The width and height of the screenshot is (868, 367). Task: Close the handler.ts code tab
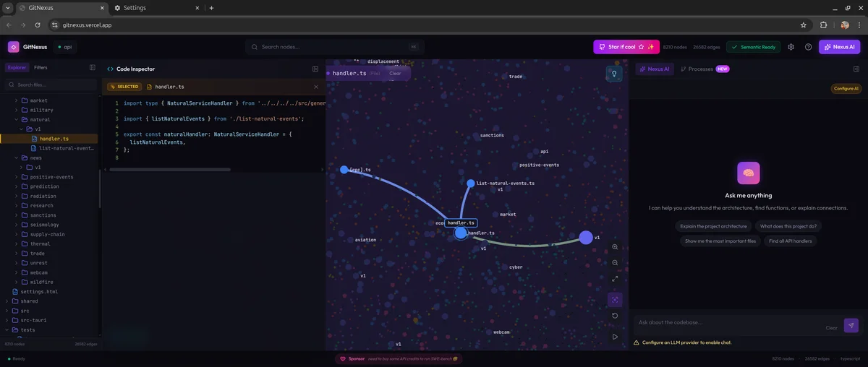coord(315,87)
